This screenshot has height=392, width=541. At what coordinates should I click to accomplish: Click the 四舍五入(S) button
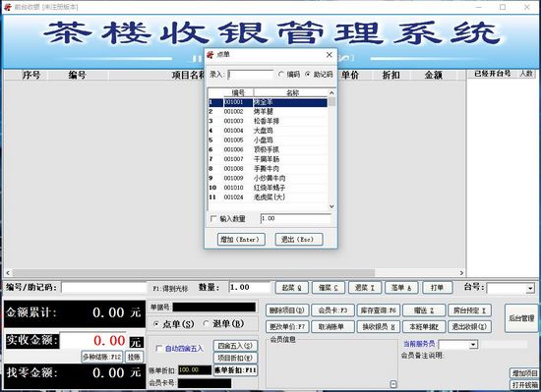(235, 346)
